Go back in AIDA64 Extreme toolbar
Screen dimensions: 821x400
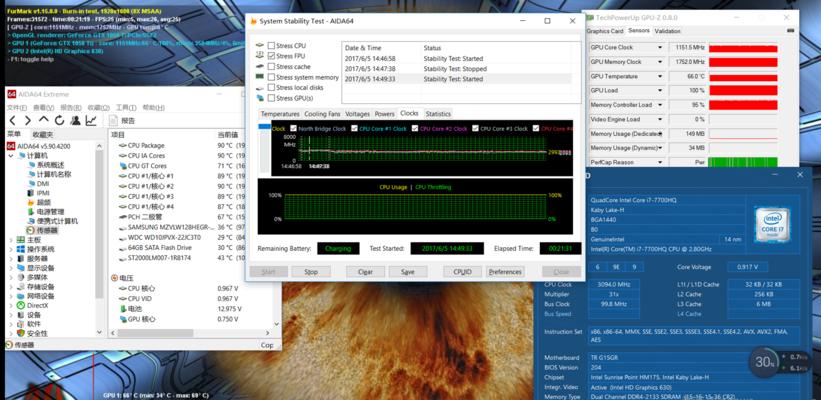[x=12, y=121]
